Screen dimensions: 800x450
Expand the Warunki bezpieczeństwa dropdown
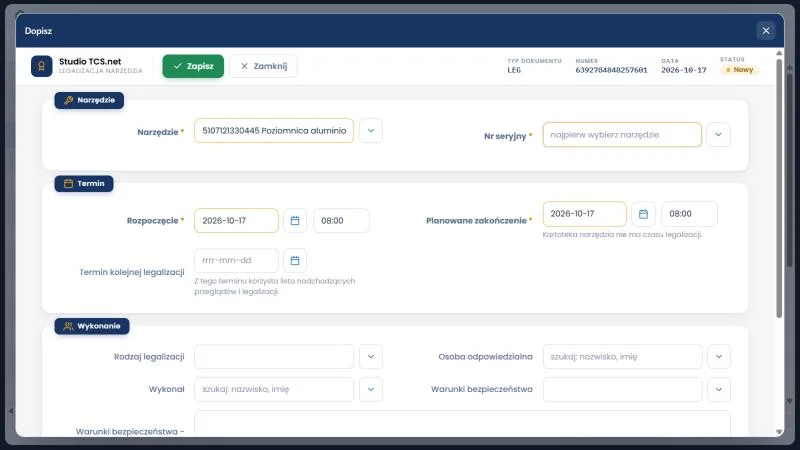coord(719,389)
